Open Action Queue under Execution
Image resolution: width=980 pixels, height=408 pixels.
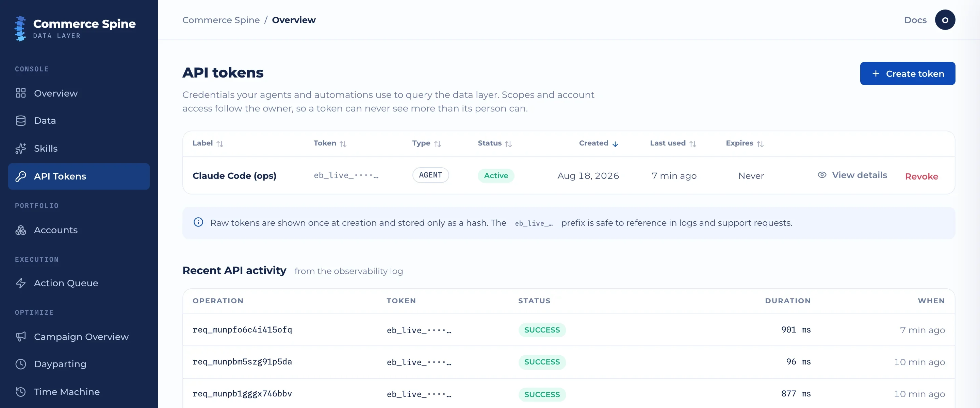[79, 283]
